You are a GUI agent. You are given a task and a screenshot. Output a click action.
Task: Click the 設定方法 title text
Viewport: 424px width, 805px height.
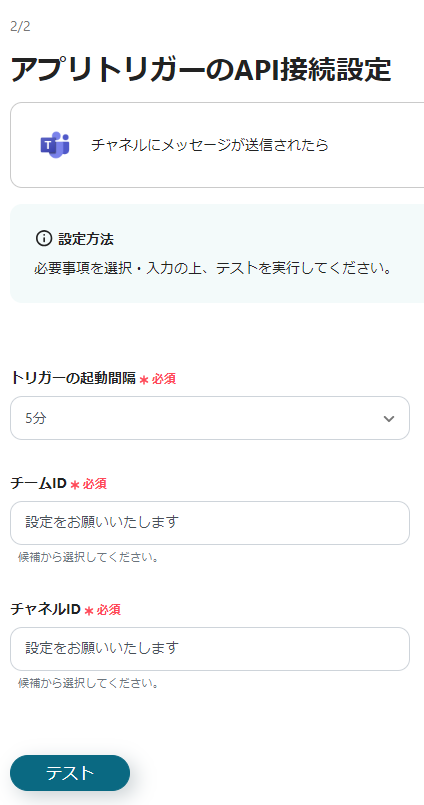pos(86,239)
